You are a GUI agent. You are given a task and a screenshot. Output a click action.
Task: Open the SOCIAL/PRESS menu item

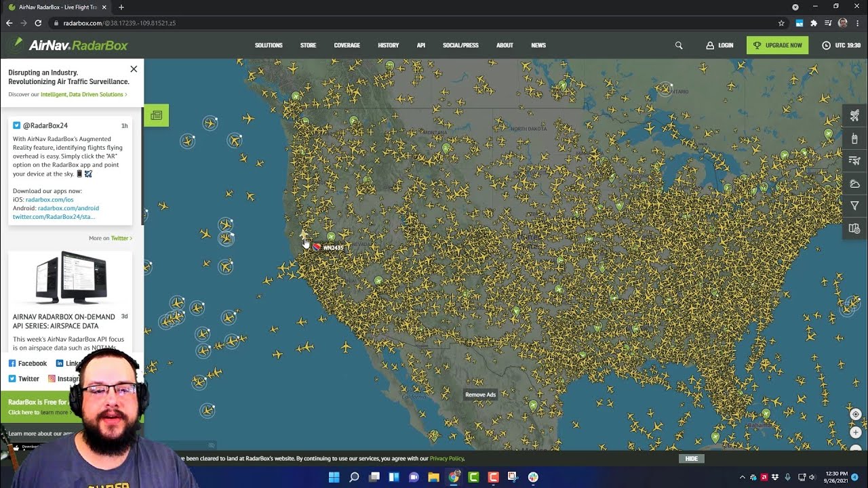(460, 45)
